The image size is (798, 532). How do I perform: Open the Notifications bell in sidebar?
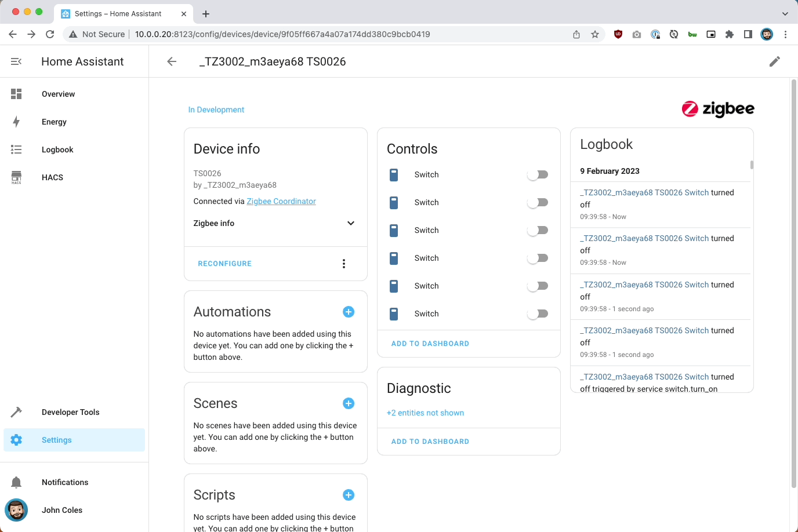click(x=16, y=482)
